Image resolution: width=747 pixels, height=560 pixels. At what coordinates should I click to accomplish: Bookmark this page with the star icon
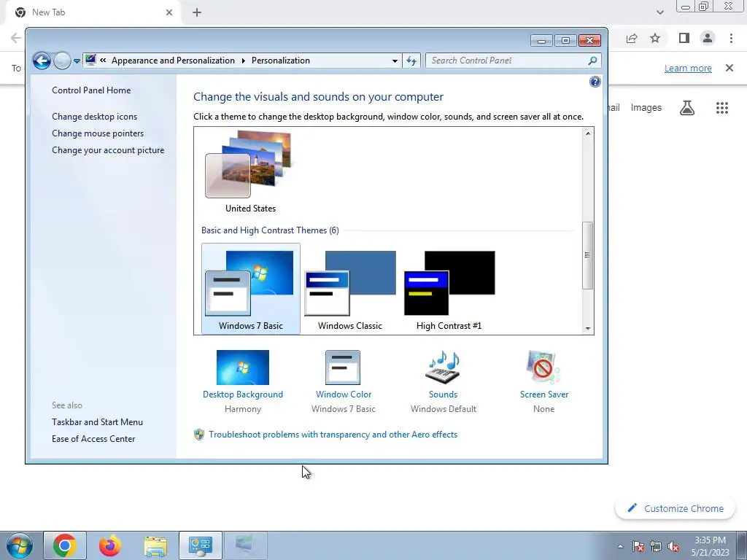tap(655, 38)
